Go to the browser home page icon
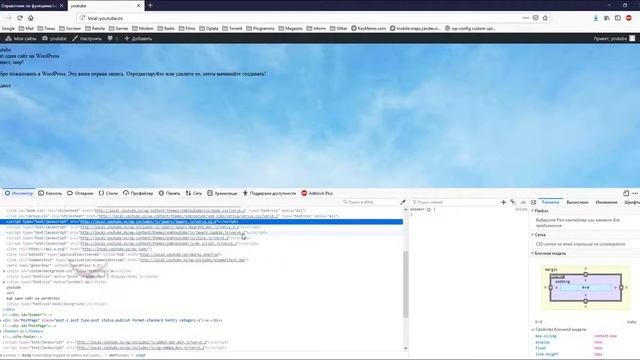This screenshot has height=360, width=640. (x=31, y=18)
